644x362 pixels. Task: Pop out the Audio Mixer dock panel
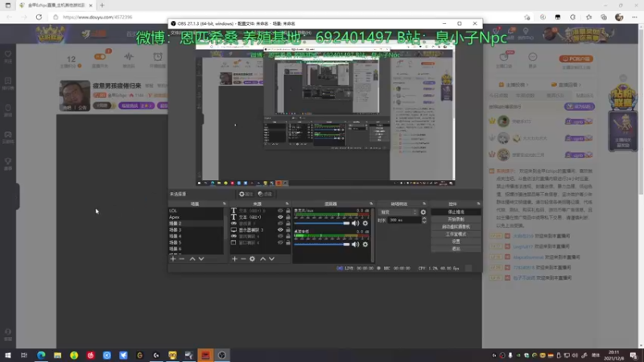pyautogui.click(x=371, y=204)
